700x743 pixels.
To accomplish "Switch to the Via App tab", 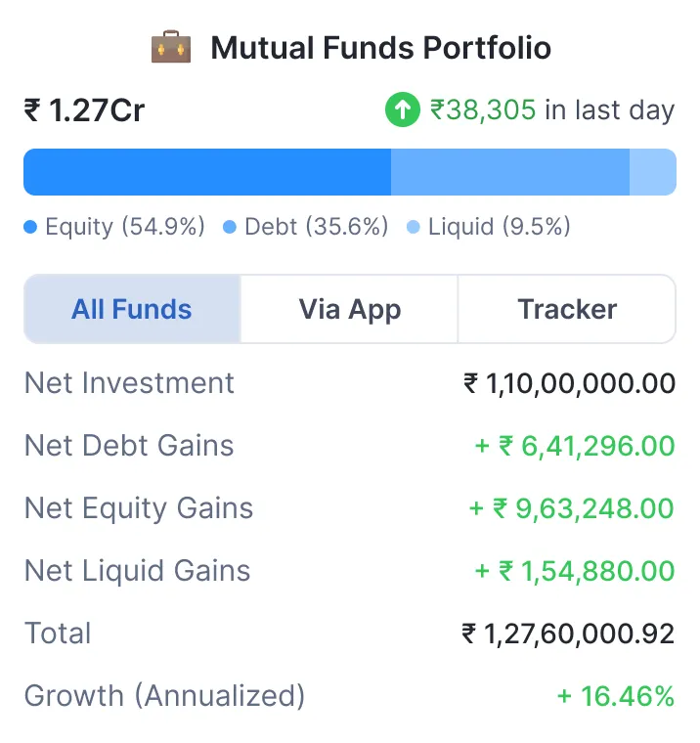I will pyautogui.click(x=350, y=309).
